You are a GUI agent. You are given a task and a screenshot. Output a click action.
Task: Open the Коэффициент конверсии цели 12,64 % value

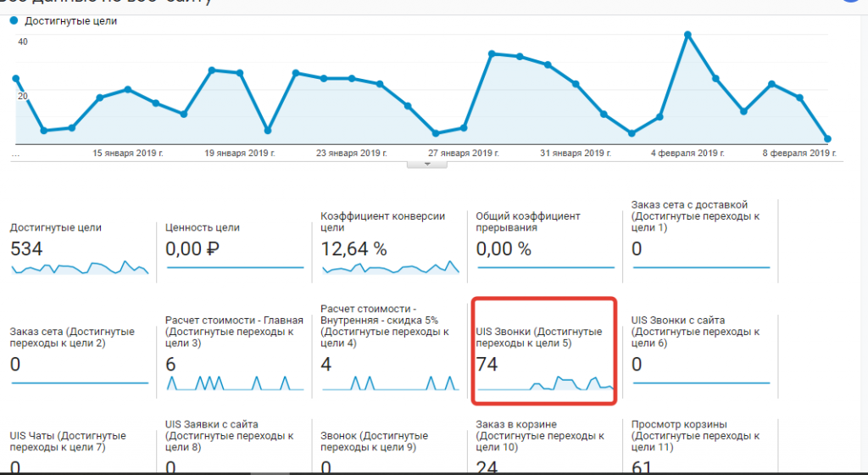353,249
